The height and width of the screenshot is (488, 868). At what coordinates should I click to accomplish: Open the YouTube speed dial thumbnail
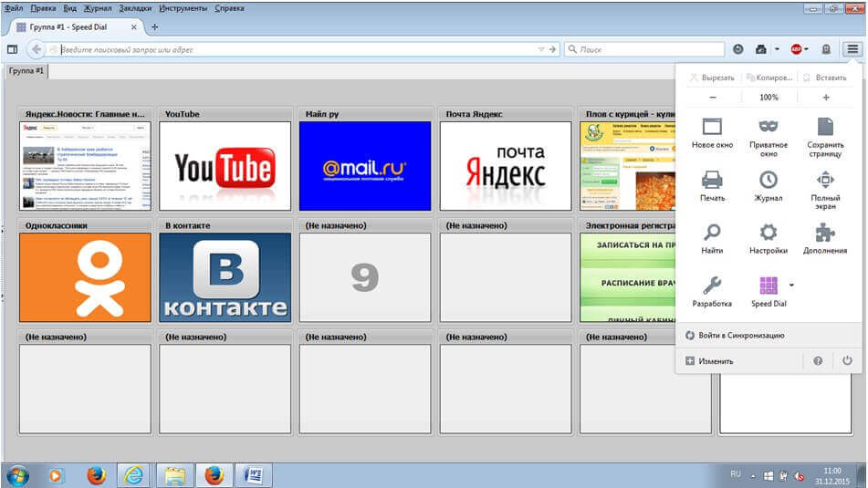tap(225, 166)
